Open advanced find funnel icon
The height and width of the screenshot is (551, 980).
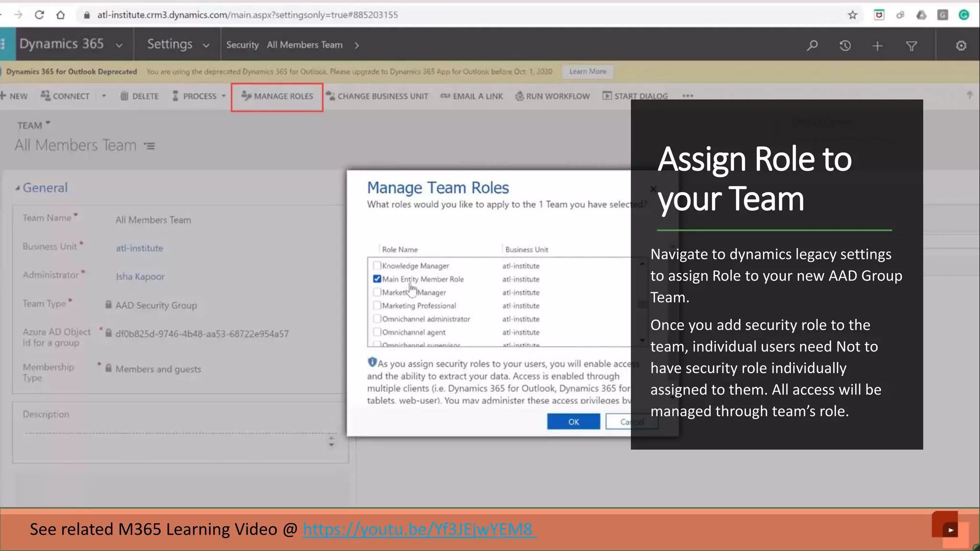point(911,45)
